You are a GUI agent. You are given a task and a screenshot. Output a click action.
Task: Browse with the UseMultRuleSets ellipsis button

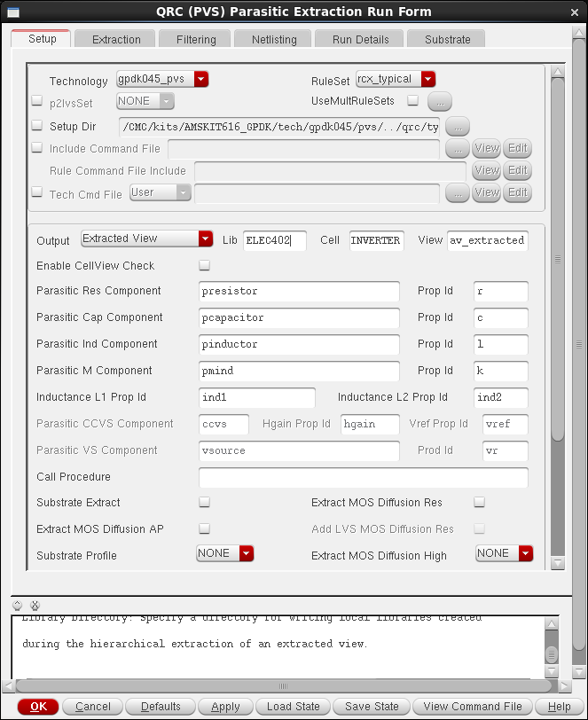(x=440, y=101)
